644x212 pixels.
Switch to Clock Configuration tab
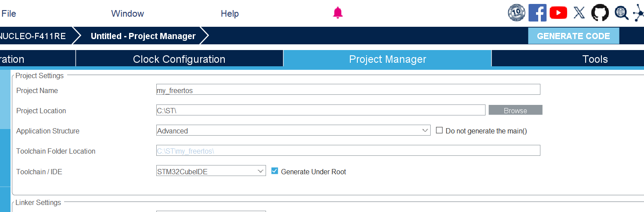point(179,59)
